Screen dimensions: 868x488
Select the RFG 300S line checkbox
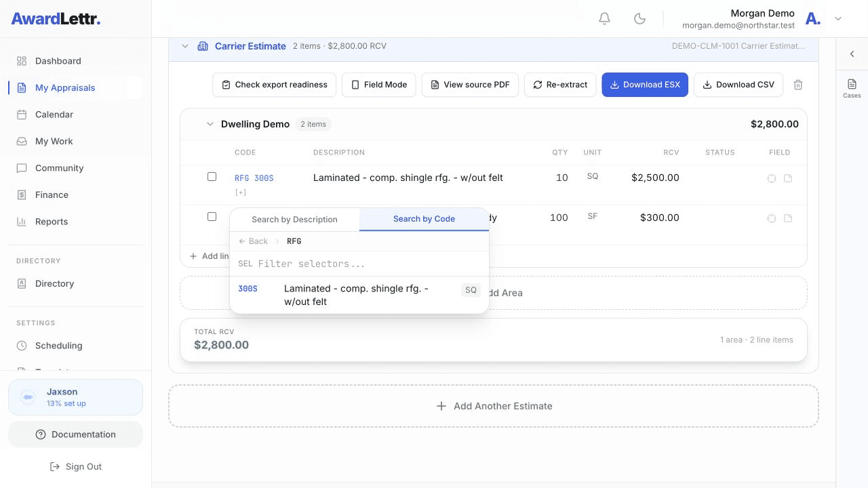pyautogui.click(x=212, y=176)
